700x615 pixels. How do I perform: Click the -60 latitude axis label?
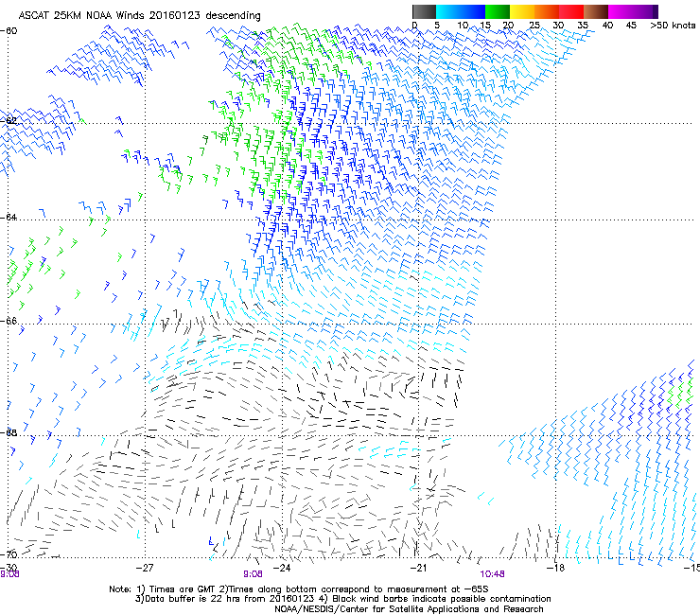(x=9, y=30)
